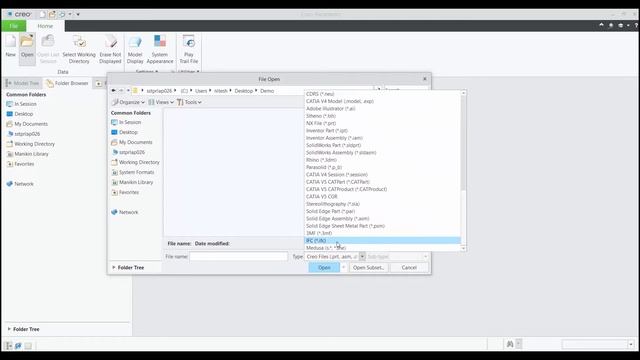Screen dimensions: 640x360
Task: Click the Open Subset button
Action: (368, 268)
